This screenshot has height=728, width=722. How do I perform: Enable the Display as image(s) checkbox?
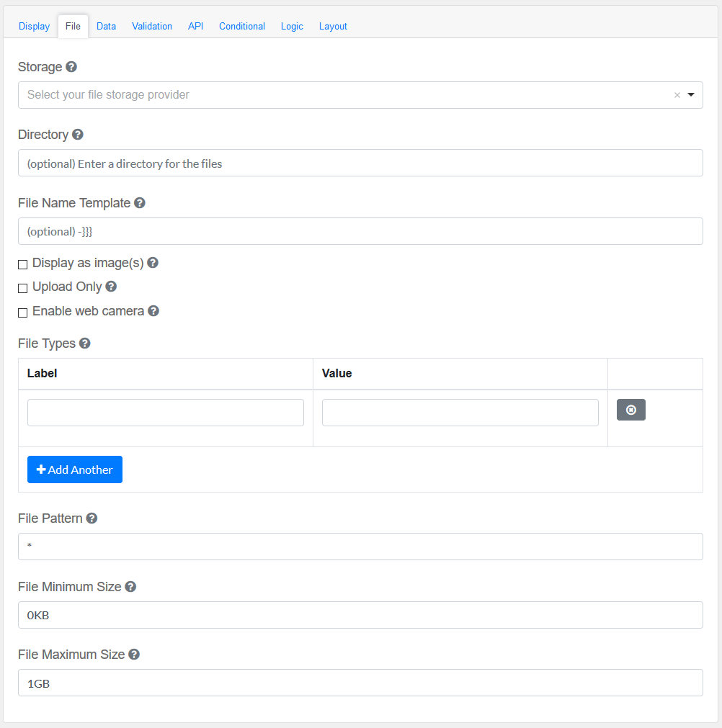click(x=23, y=264)
